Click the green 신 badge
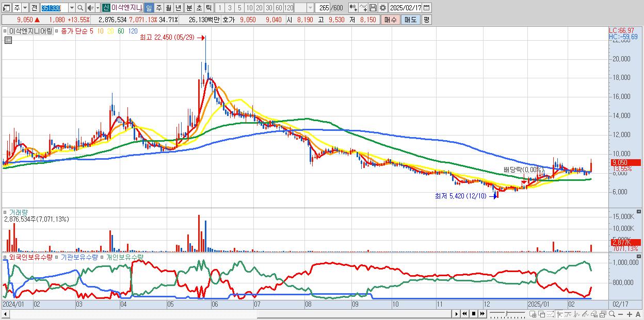The image size is (644, 320). pyautogui.click(x=106, y=8)
